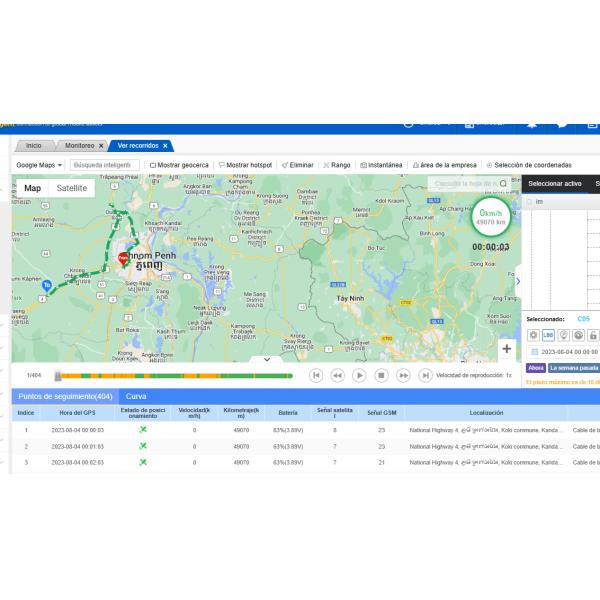Open the Inicio tab
Image resolution: width=600 pixels, height=600 pixels.
coord(33,146)
